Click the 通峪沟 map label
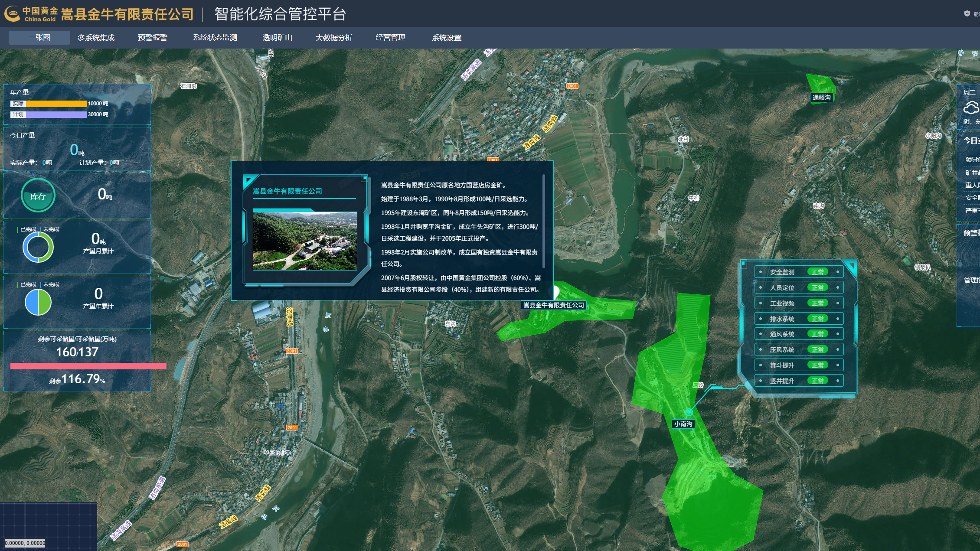Image resolution: width=980 pixels, height=551 pixels. [822, 98]
